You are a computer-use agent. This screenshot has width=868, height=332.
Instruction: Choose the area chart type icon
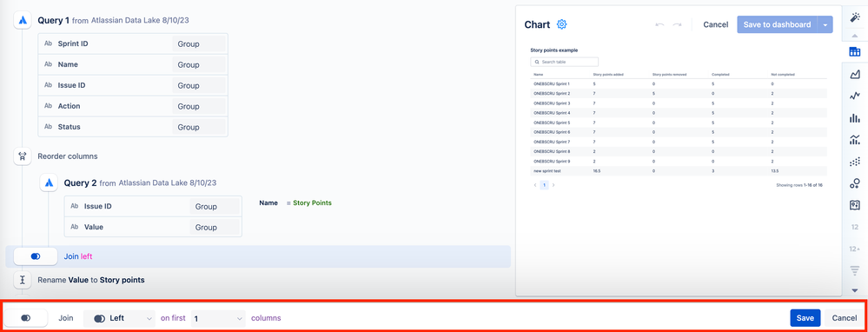(855, 74)
